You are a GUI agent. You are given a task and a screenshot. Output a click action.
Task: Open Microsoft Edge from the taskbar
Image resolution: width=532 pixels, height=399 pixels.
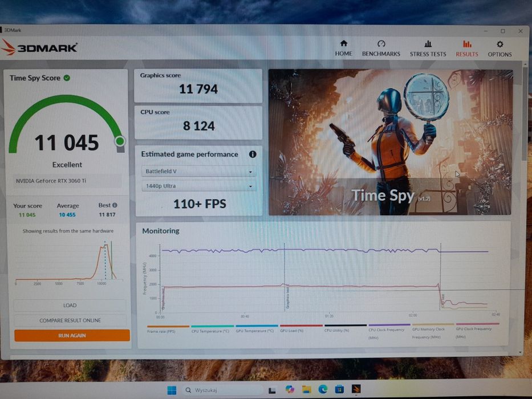[x=323, y=389]
